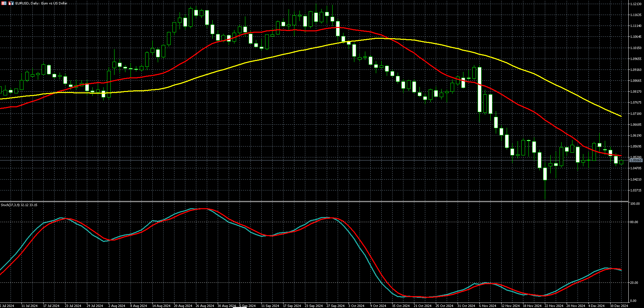Click the 80.00 stochastic level label

(x=634, y=222)
